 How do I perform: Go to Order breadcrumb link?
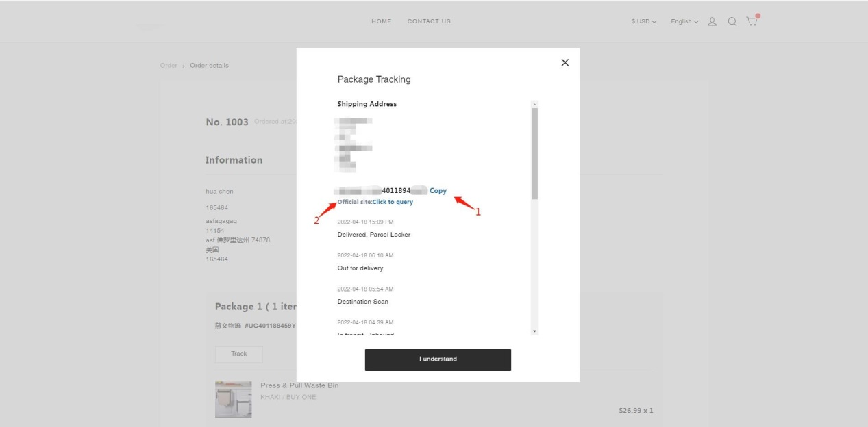[x=169, y=66]
